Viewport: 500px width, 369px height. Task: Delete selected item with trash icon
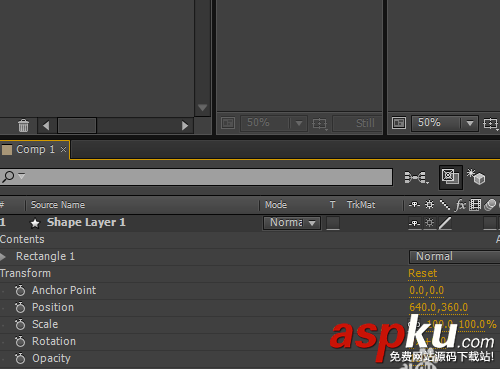[x=23, y=126]
